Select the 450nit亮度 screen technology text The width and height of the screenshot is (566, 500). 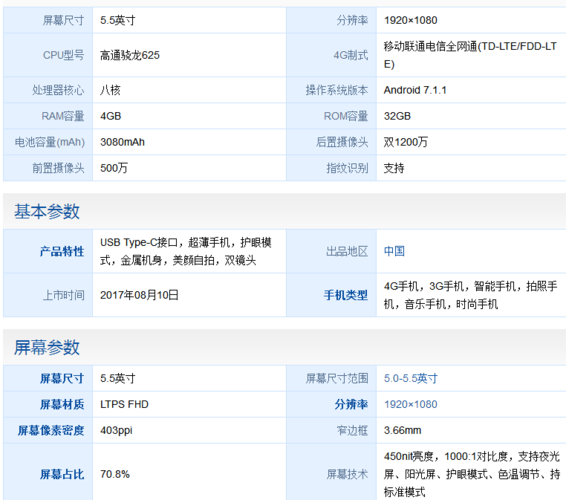[x=472, y=474]
